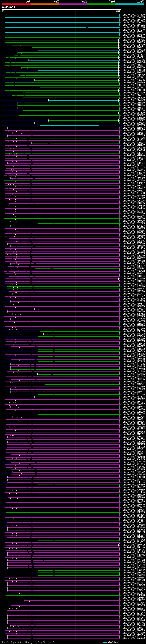Image resolution: width=146 pixels, height=644 pixels.
Task: Click the UniRef100_A9TKI7 label
Action: click(134, 130)
